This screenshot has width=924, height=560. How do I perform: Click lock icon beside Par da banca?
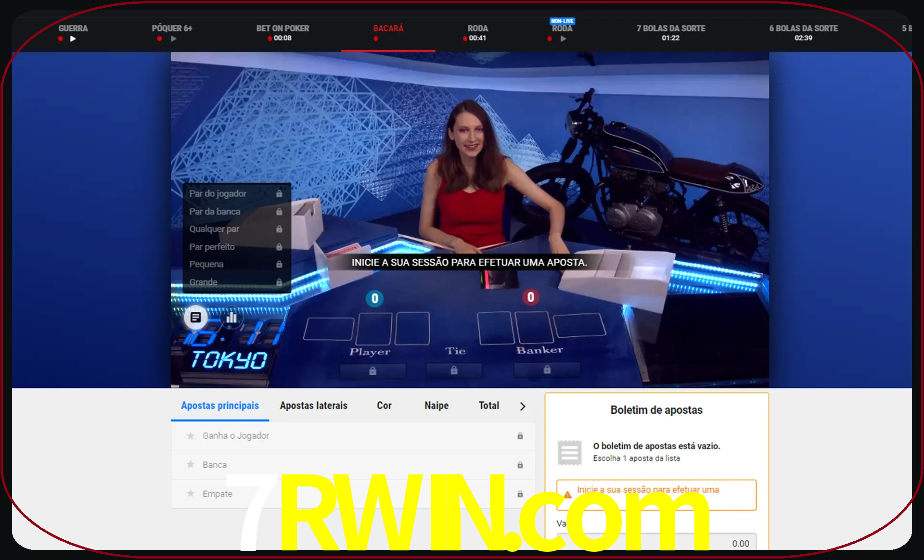(279, 211)
